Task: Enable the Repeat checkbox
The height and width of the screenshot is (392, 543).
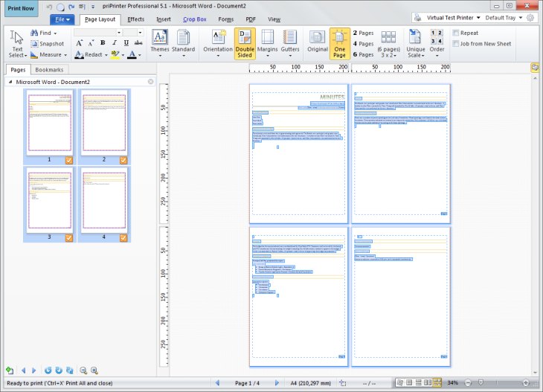Action: (x=456, y=33)
